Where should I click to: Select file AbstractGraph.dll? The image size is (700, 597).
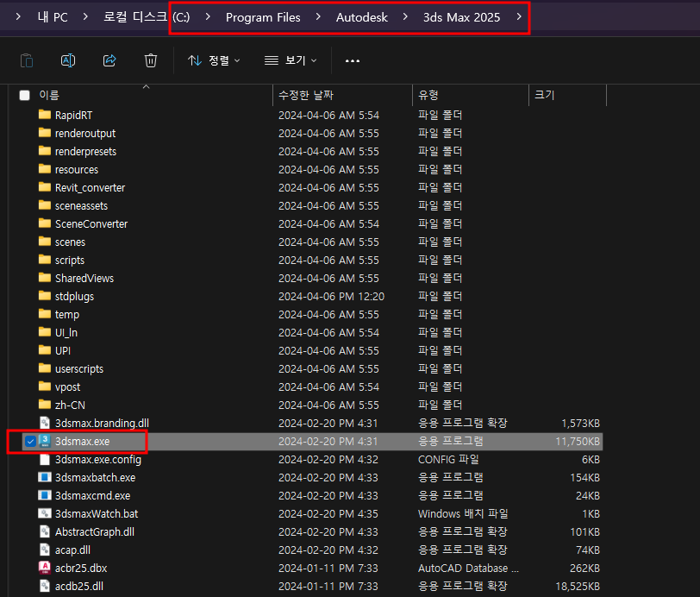[x=95, y=531]
